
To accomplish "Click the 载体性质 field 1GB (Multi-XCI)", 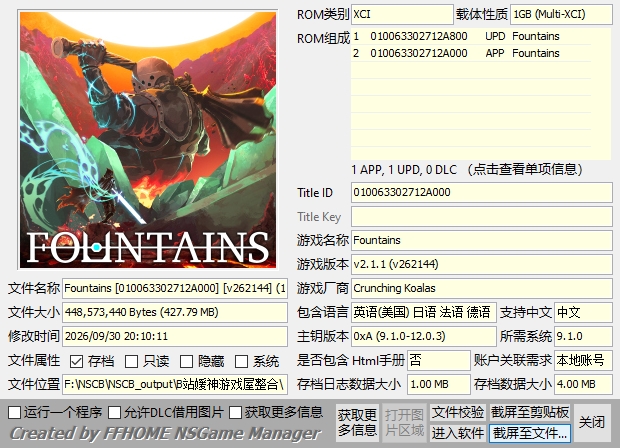I will pyautogui.click(x=561, y=15).
